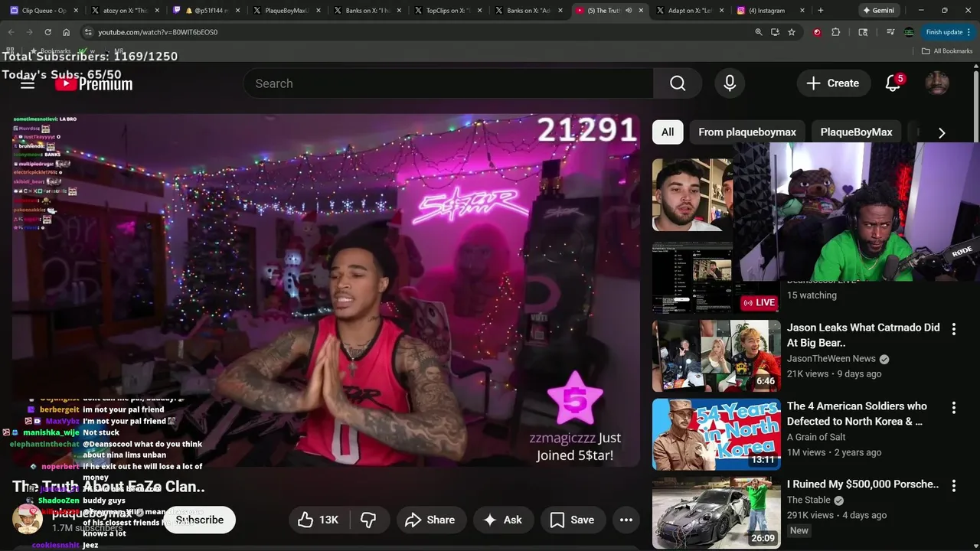Open the Gemini button
The height and width of the screenshot is (551, 980).
[877, 11]
